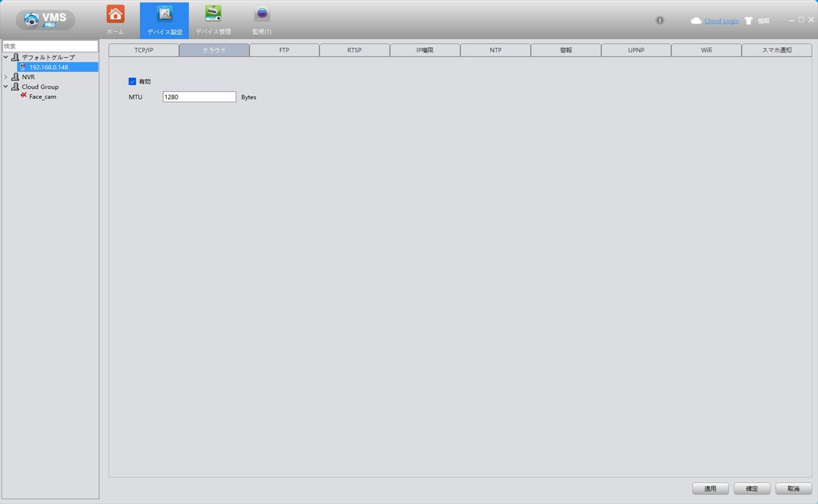Select the Cloud Group label

[40, 87]
